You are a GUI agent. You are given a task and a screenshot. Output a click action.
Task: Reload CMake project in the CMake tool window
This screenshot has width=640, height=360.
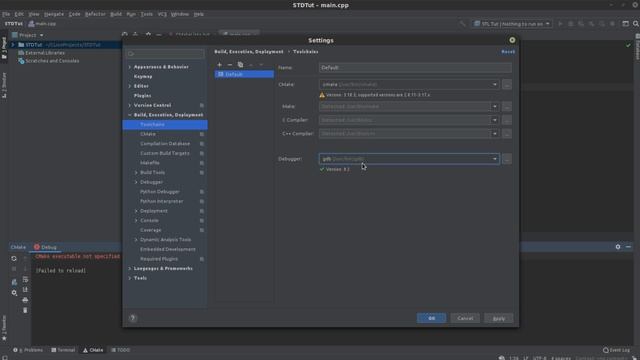point(14,258)
